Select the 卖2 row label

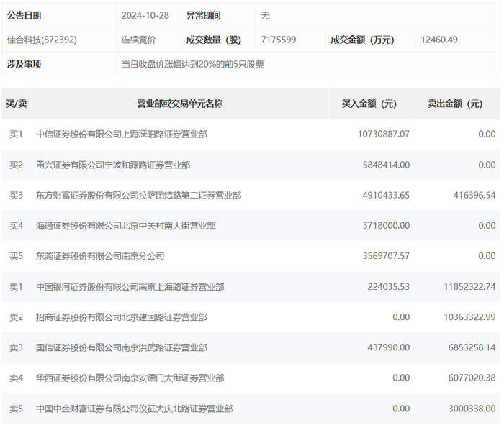click(16, 317)
